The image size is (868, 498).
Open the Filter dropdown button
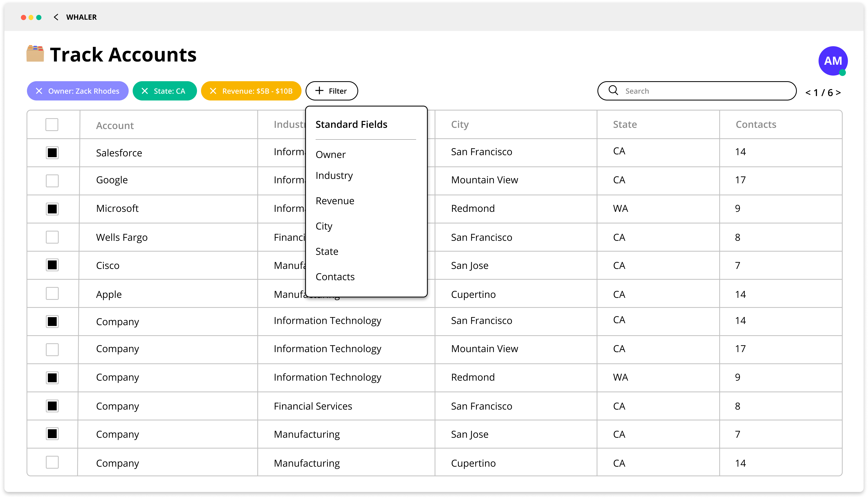(331, 91)
